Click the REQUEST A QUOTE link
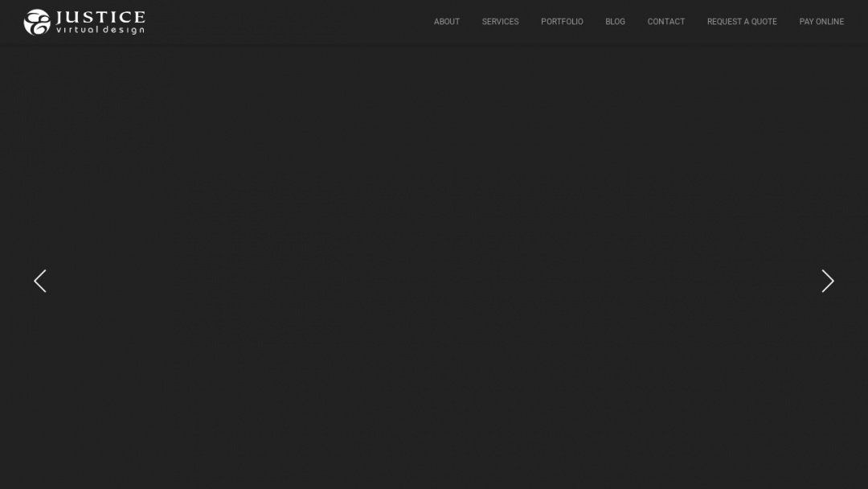 point(742,22)
